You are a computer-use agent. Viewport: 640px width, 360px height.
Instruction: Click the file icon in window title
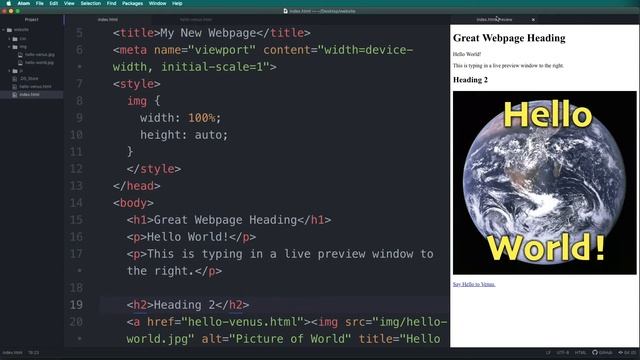tap(285, 11)
